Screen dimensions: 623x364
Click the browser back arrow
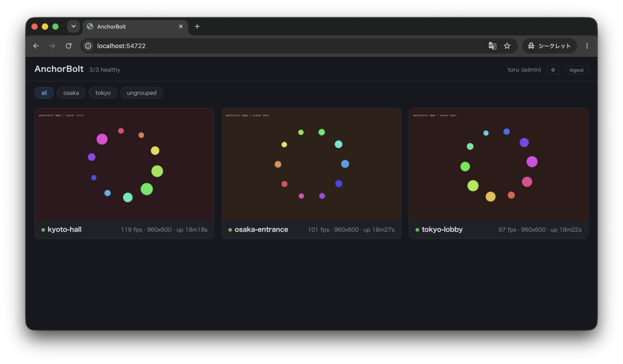point(36,46)
